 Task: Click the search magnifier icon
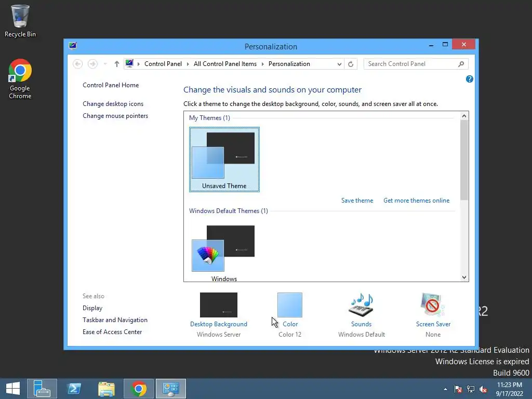click(x=461, y=64)
